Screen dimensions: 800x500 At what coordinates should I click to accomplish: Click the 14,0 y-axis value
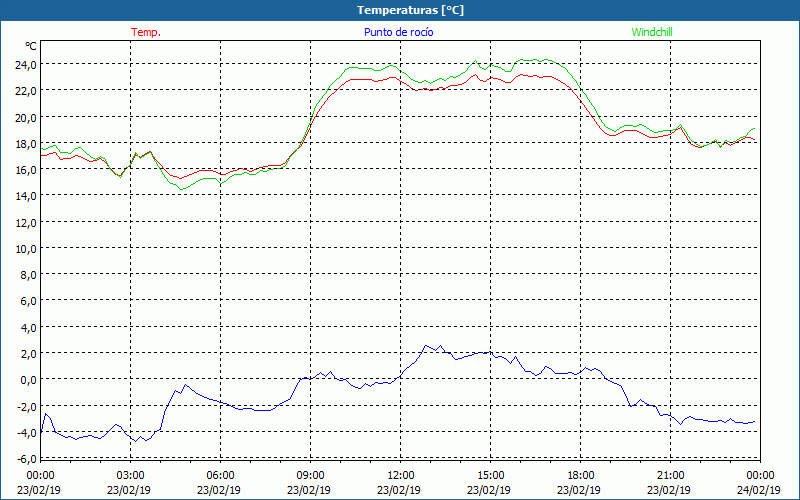coord(27,196)
